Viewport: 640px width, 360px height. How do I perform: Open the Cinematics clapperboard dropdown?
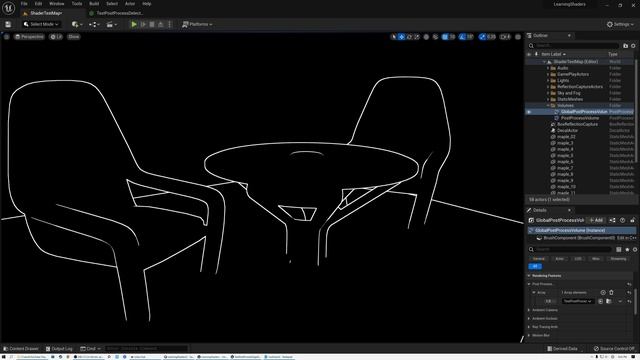click(x=111, y=24)
